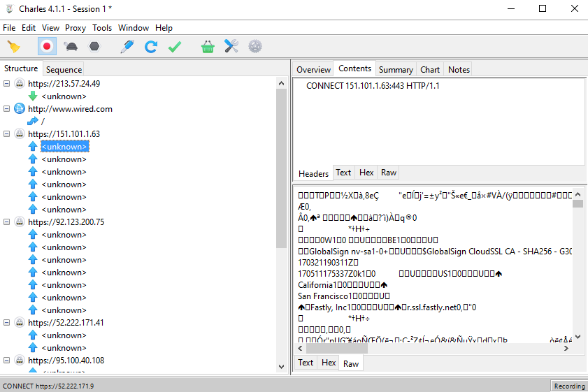Click the repeat request refresh icon
Screen dimensions: 588x392
[x=150, y=47]
